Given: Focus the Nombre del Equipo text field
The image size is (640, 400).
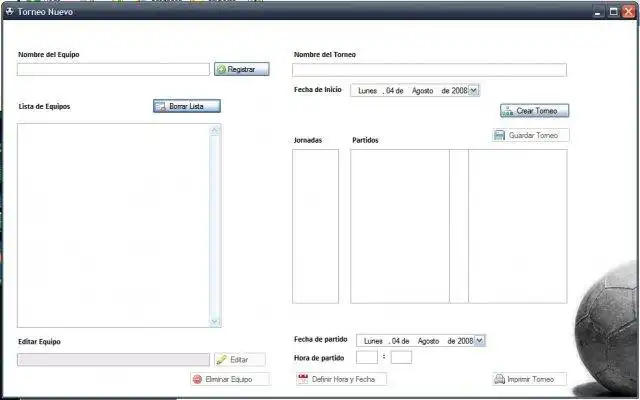Looking at the screenshot, I should (x=113, y=69).
